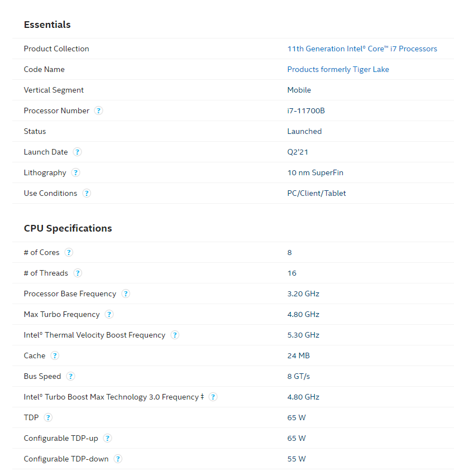
Task: Click help icon next to Processor Number
Action: 98,110
